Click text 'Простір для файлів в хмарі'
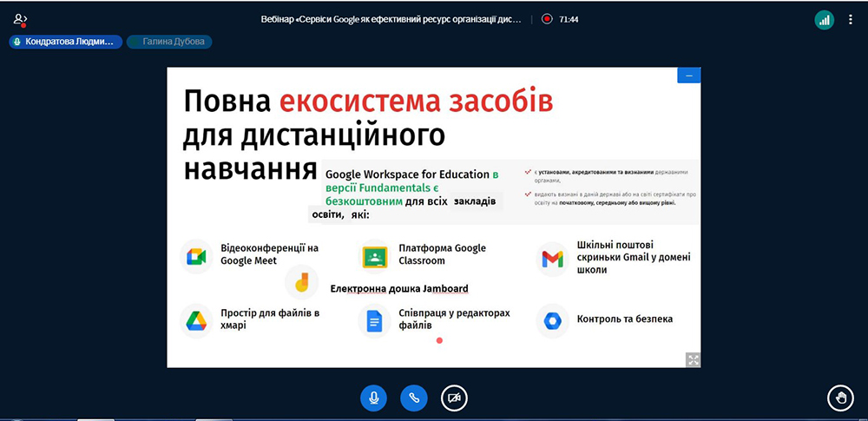Screen dimensions: 868x421 click(x=270, y=319)
